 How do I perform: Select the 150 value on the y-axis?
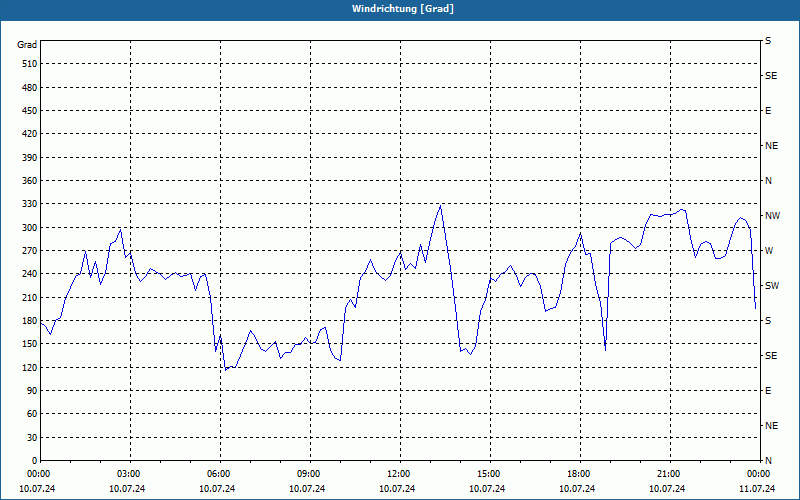pos(30,343)
